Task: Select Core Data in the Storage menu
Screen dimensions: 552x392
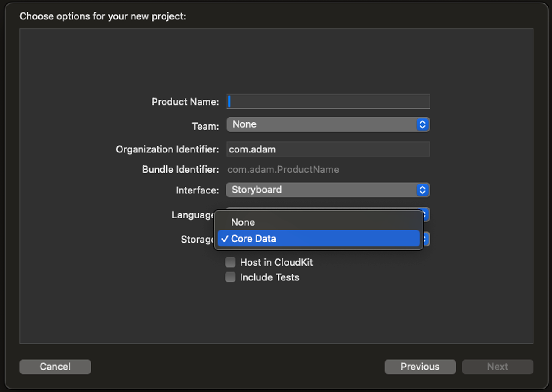Action: pos(319,239)
